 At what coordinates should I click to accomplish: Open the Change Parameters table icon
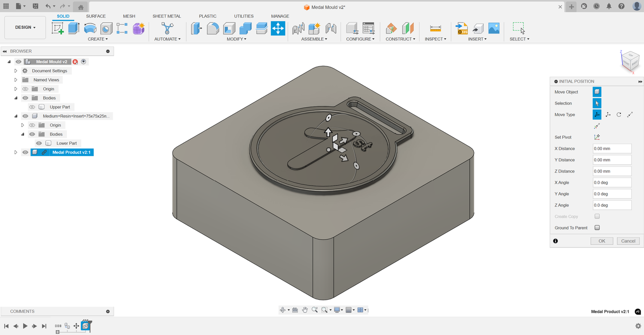(x=368, y=28)
